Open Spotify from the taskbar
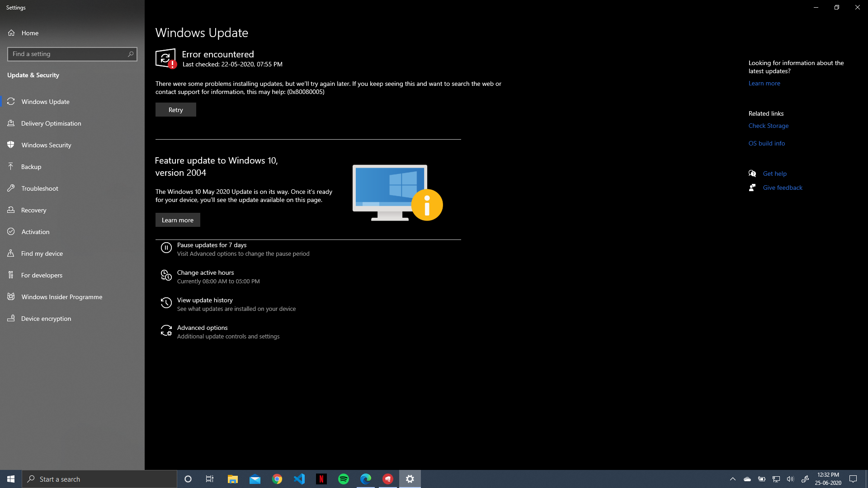Image resolution: width=868 pixels, height=488 pixels. tap(344, 479)
